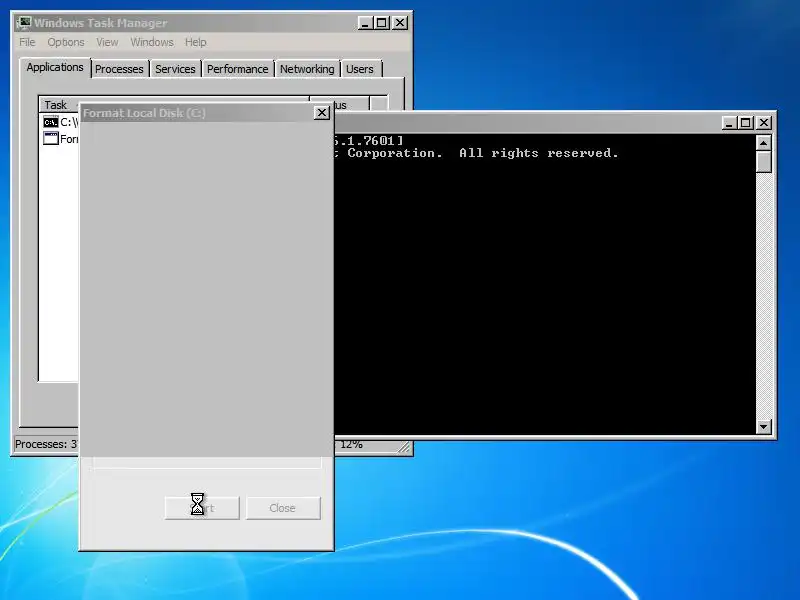The image size is (800, 600).
Task: Open the Windows menu in Task Manager
Action: point(152,42)
